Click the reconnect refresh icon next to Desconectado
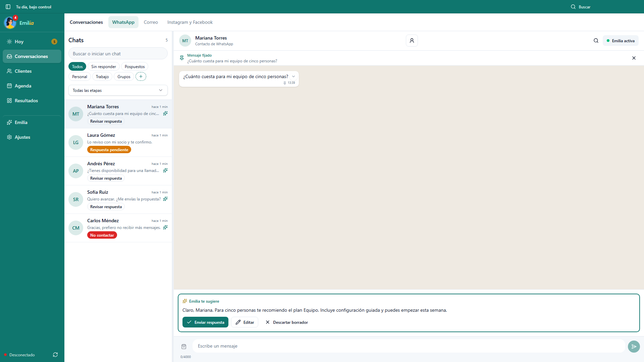The width and height of the screenshot is (644, 362). pyautogui.click(x=55, y=355)
